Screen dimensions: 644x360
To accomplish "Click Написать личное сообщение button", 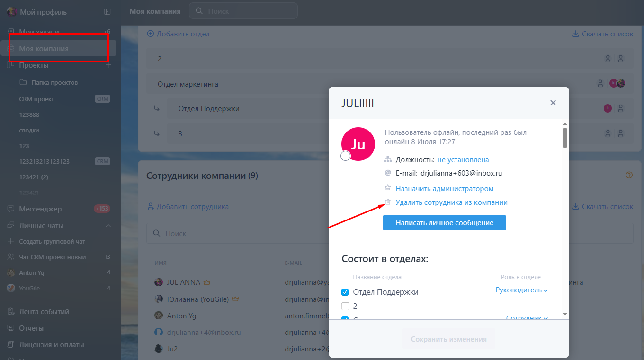I will [x=444, y=223].
